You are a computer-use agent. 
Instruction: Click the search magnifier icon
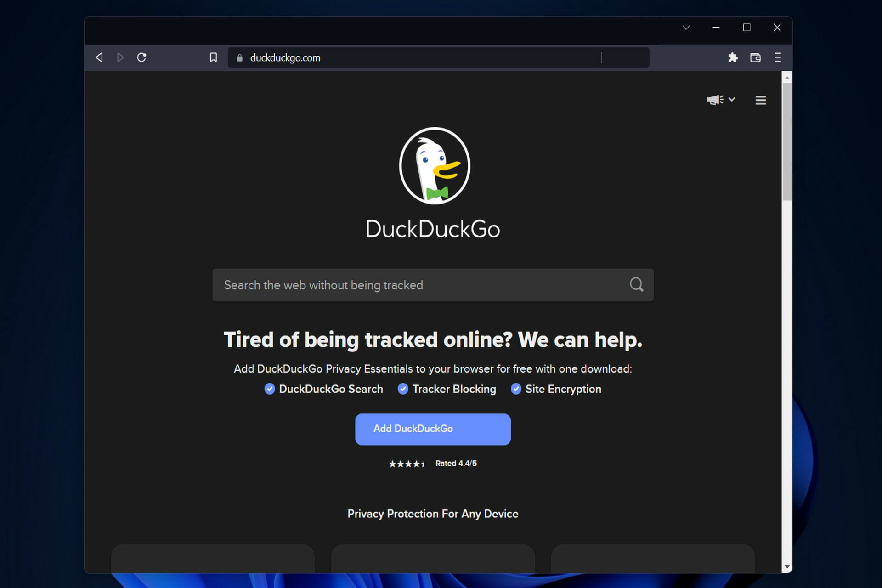pos(636,285)
